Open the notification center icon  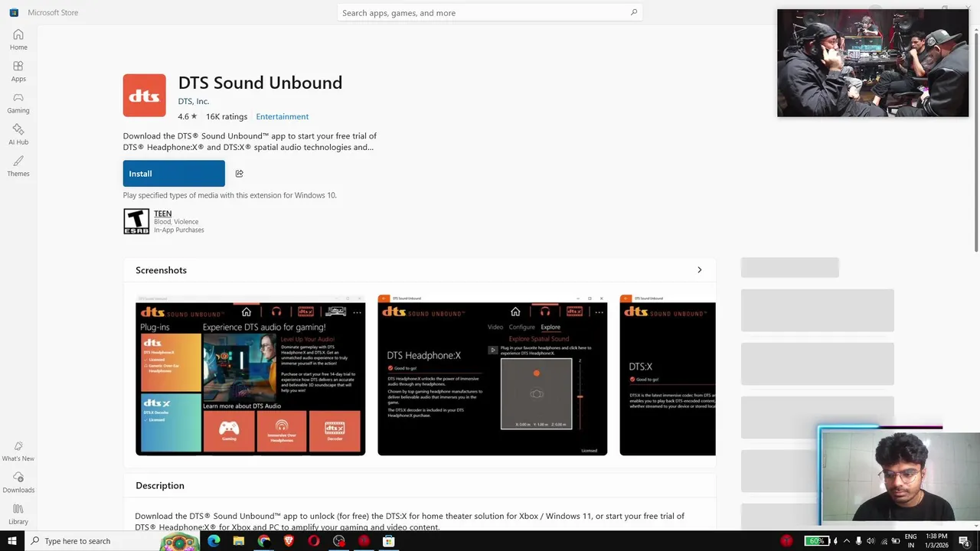click(965, 541)
